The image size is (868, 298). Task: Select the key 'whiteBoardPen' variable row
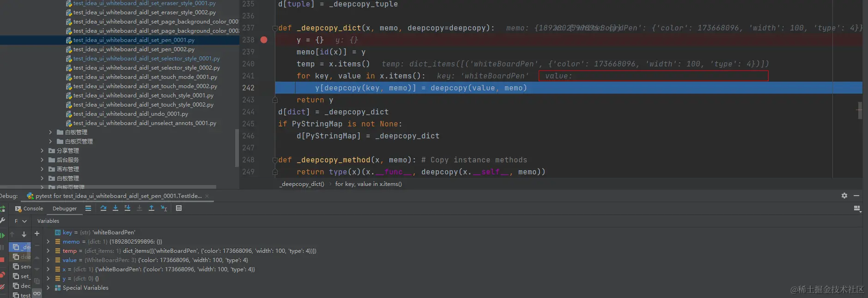[x=95, y=232]
